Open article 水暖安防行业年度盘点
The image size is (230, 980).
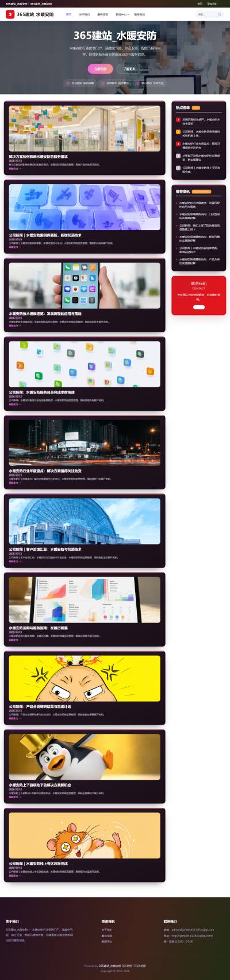point(45,471)
